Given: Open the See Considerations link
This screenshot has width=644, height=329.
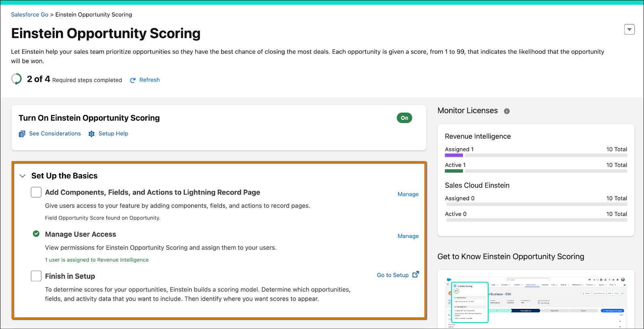Looking at the screenshot, I should [x=55, y=133].
